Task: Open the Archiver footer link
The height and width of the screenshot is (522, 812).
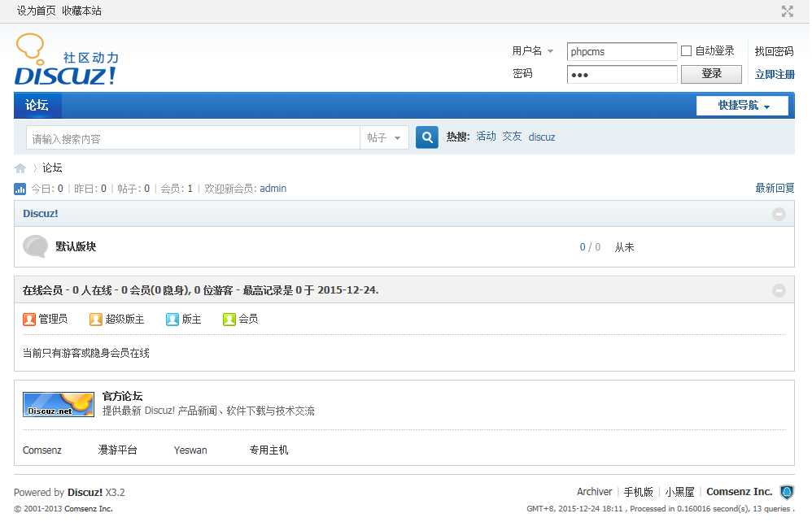Action: (x=595, y=491)
